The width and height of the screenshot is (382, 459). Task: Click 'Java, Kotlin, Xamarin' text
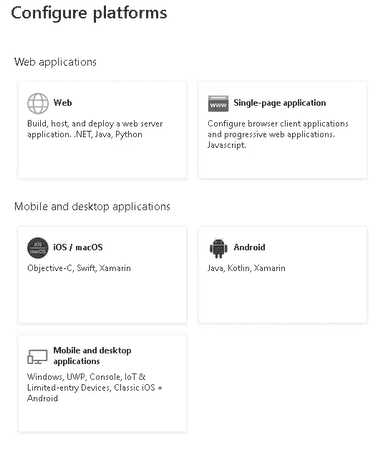(246, 268)
